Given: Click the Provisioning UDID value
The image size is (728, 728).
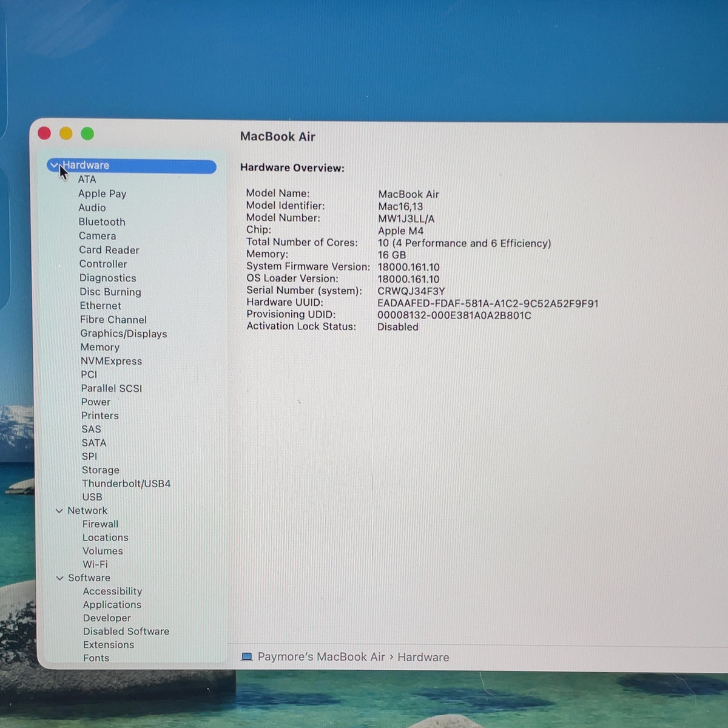Looking at the screenshot, I should [x=454, y=315].
